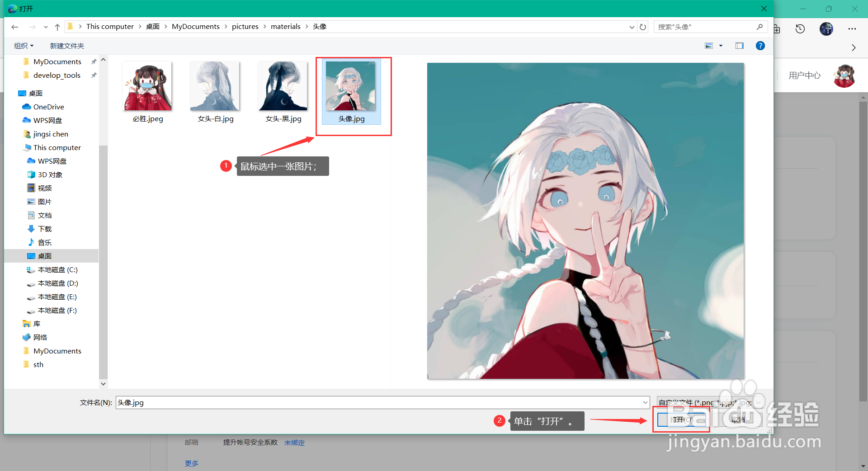This screenshot has width=868, height=471.
Task: Open browser more options menu
Action: 852,29
